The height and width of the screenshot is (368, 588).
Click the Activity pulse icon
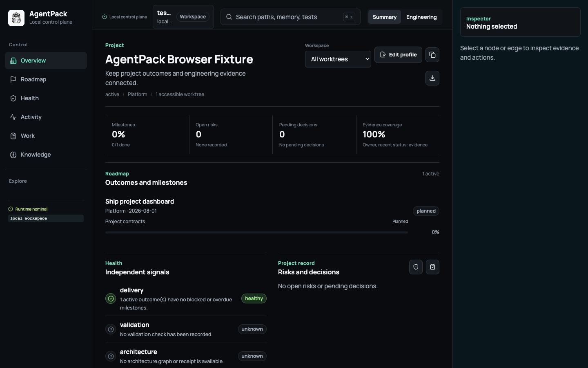(13, 117)
